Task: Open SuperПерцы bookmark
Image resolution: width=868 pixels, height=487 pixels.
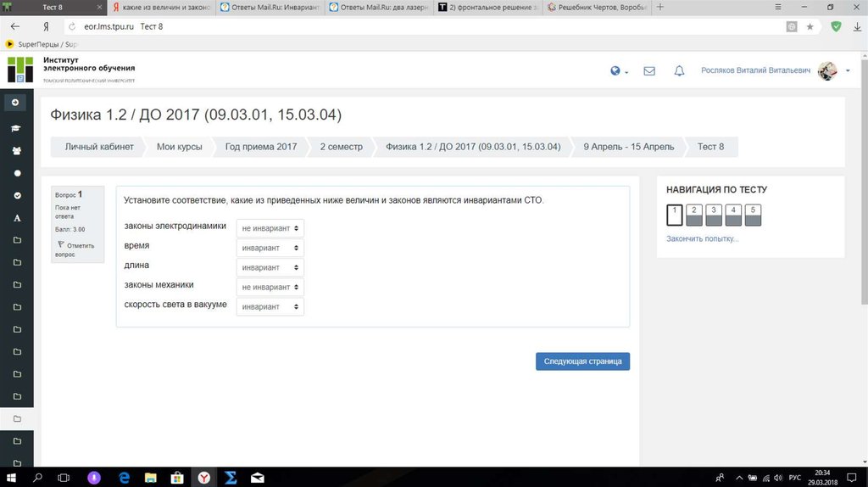Action: click(42, 44)
